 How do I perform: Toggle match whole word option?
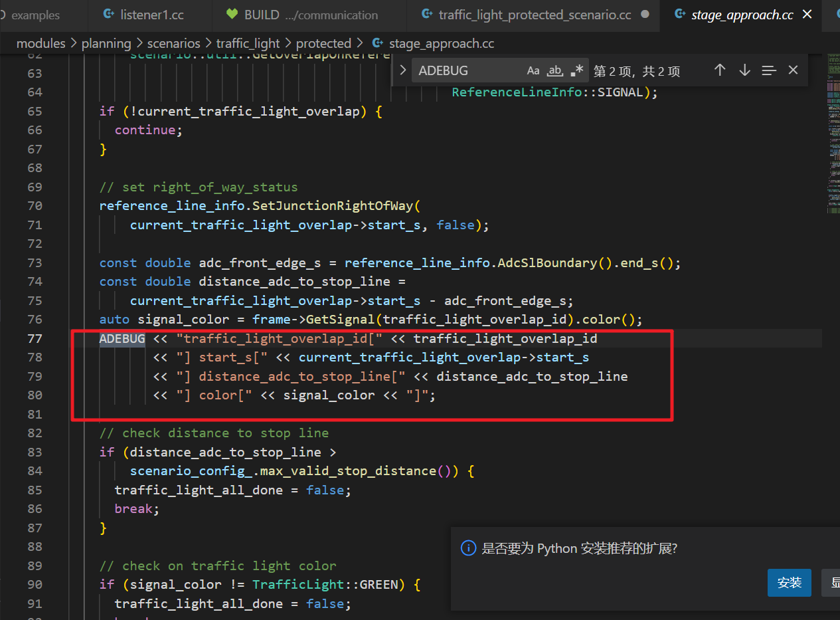pos(555,70)
